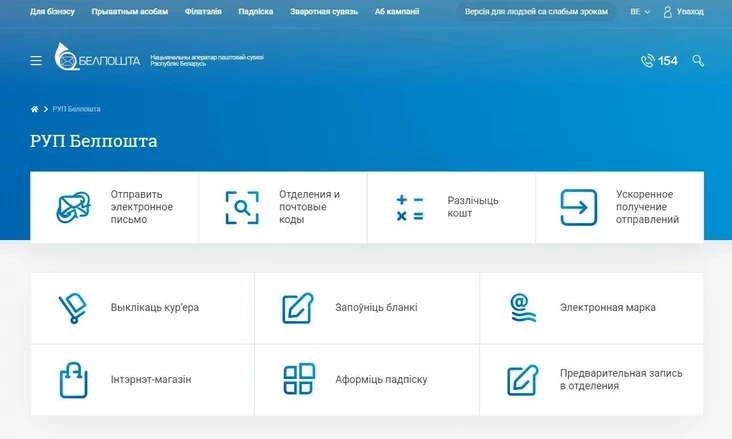
Task: Open the Прыватным асобам menu
Action: click(130, 11)
